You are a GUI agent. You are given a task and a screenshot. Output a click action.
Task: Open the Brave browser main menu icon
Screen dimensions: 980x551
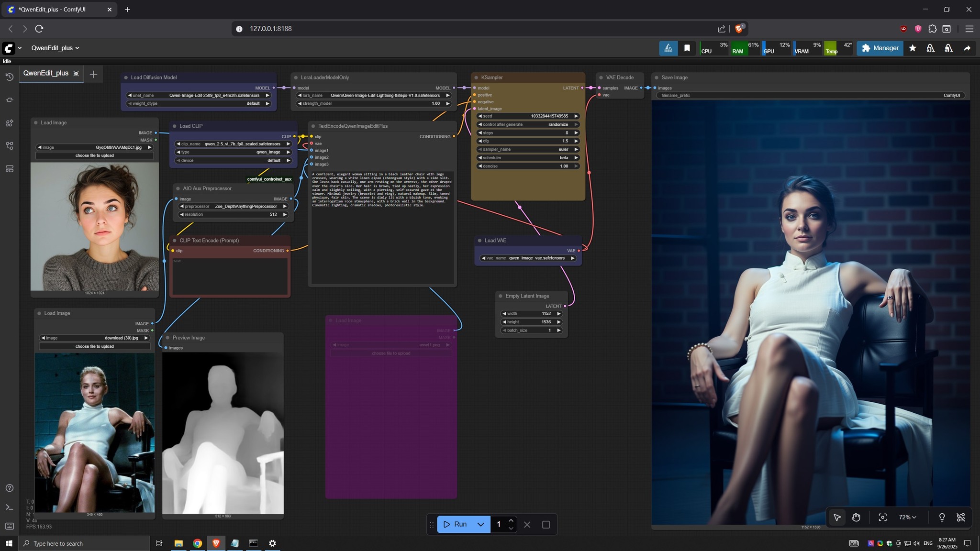coord(969,29)
